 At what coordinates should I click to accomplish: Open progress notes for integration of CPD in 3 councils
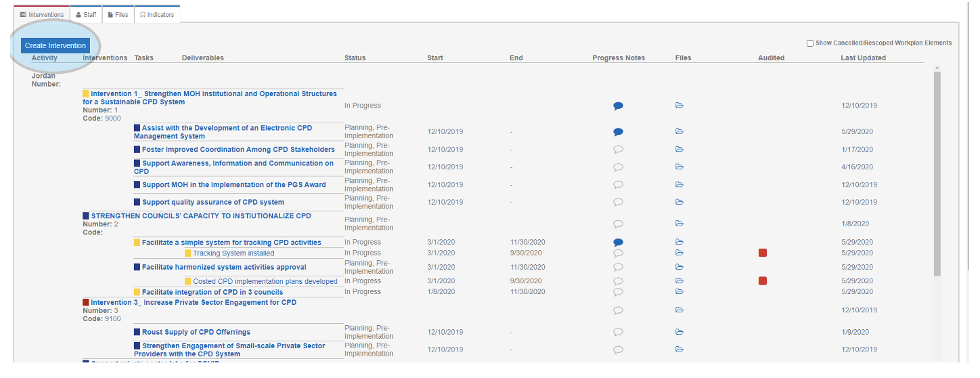pyautogui.click(x=618, y=293)
